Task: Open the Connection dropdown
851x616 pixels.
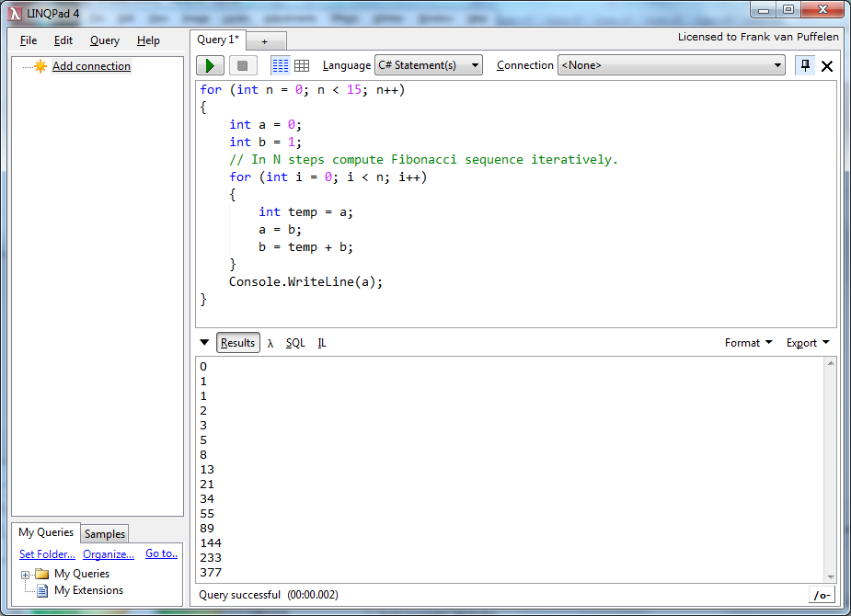Action: (x=671, y=65)
